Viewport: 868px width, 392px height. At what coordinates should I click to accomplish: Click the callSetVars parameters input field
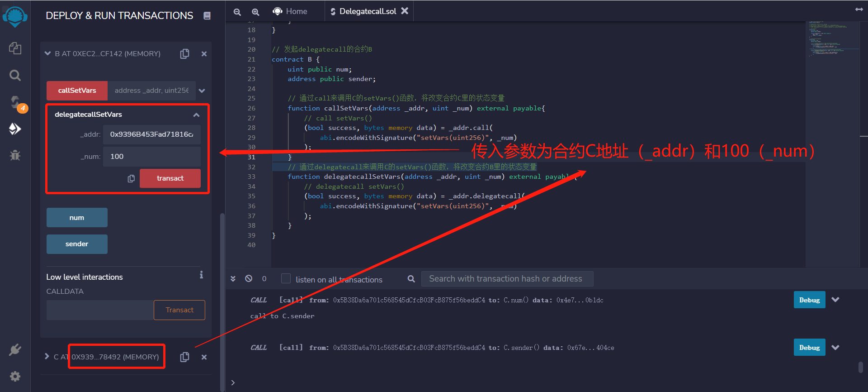tap(151, 91)
